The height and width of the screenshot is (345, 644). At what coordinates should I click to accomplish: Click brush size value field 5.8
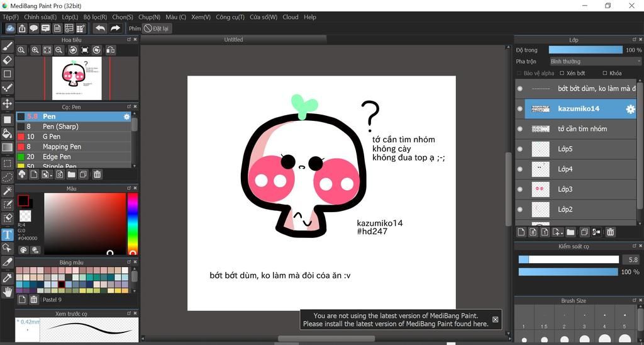(x=631, y=259)
